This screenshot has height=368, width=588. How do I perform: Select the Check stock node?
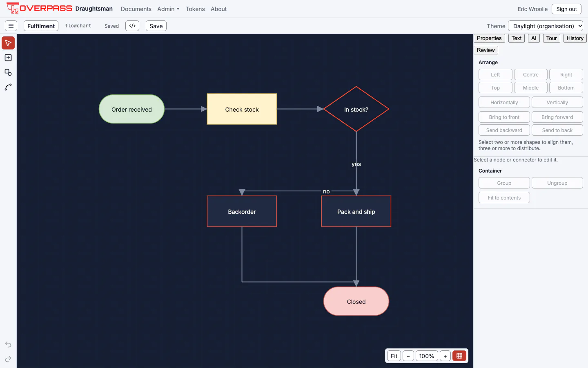point(242,109)
